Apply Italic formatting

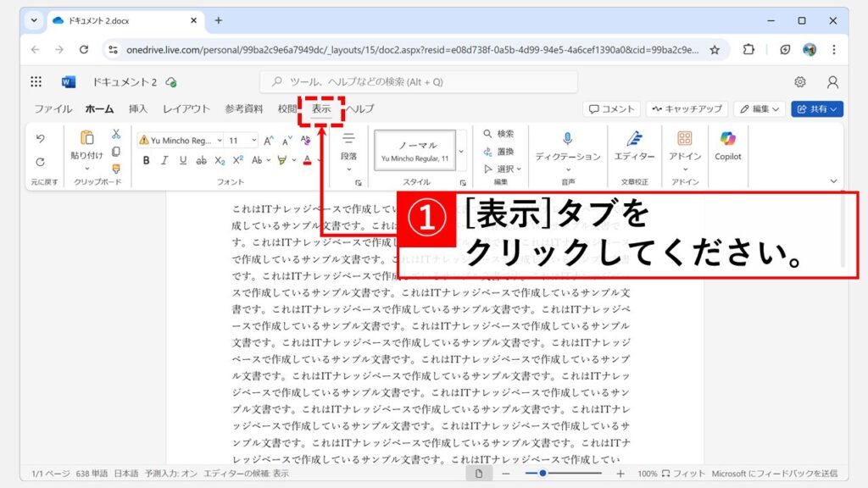tap(164, 160)
